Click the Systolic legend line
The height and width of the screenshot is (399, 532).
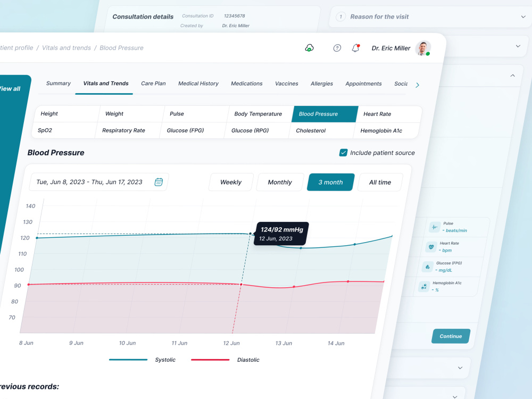128,360
